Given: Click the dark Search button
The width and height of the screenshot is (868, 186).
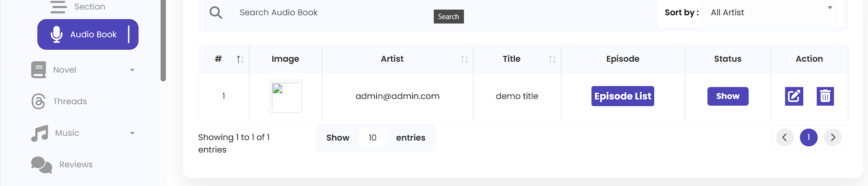Looking at the screenshot, I should click(x=449, y=16).
